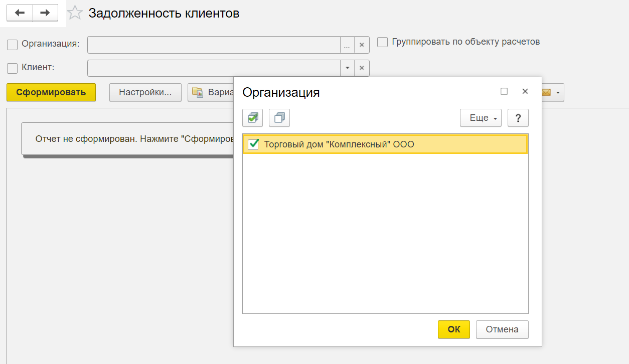
Task: Click the Сформировать button
Action: (x=51, y=93)
